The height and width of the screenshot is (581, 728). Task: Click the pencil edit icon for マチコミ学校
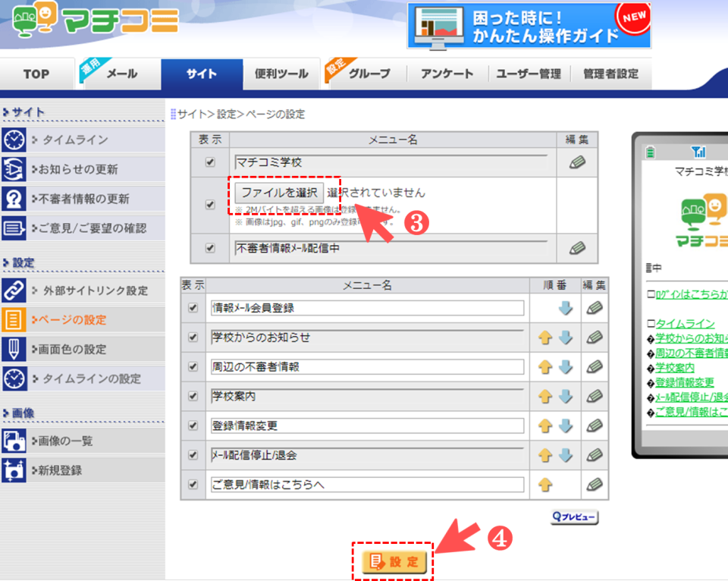click(577, 162)
